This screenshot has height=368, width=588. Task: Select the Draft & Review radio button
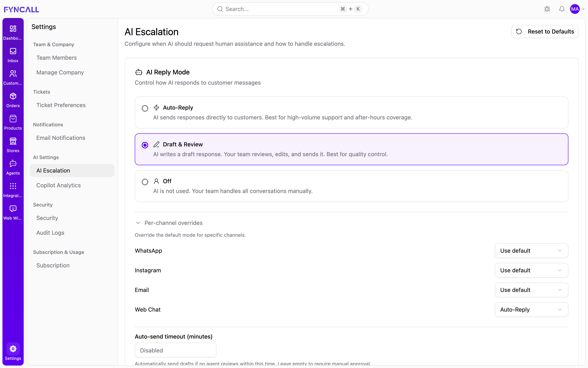pos(145,145)
